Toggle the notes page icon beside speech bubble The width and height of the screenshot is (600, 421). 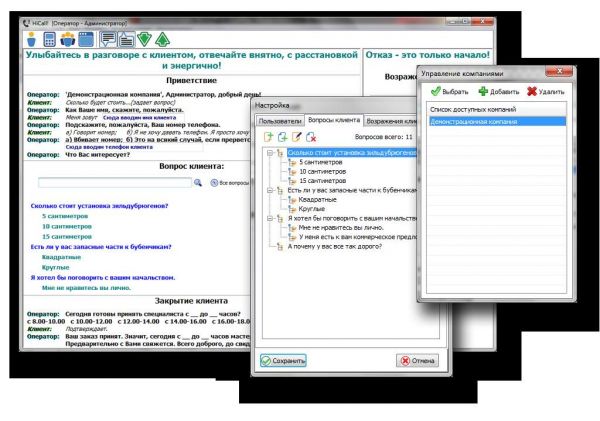[x=126, y=39]
